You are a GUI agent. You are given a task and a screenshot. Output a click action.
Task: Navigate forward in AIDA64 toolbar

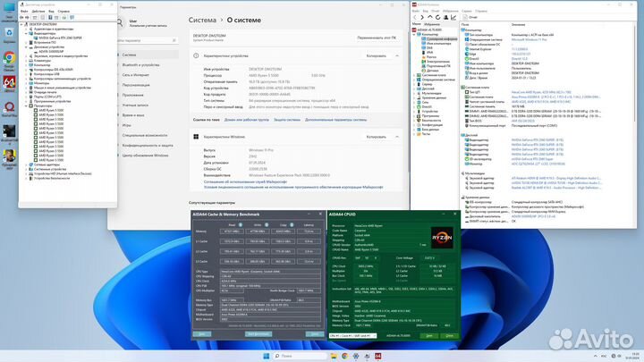[x=422, y=17]
